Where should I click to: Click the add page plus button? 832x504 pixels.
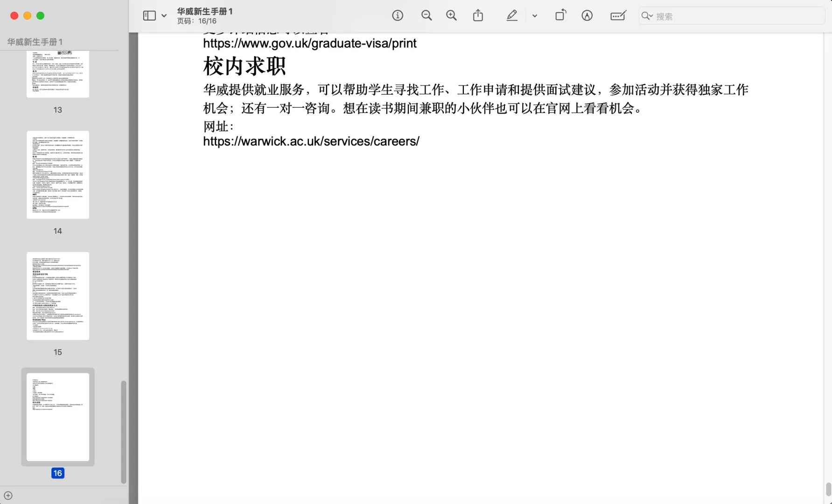(8, 496)
